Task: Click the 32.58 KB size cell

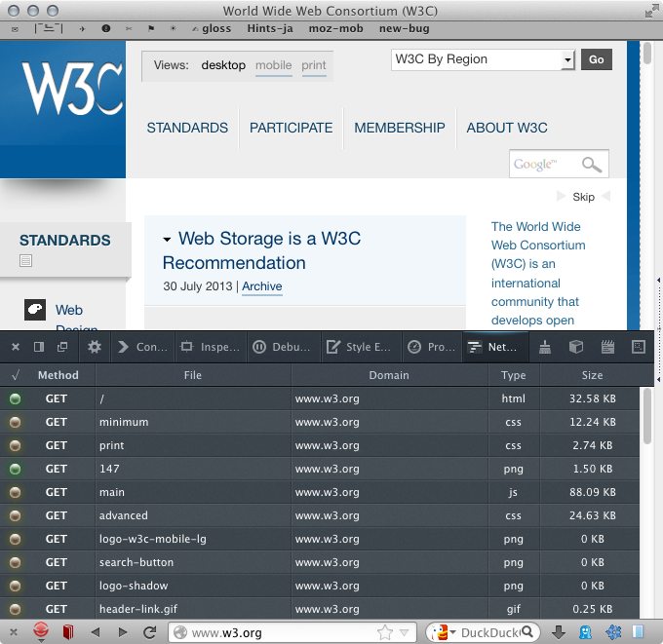Action: 593,398
